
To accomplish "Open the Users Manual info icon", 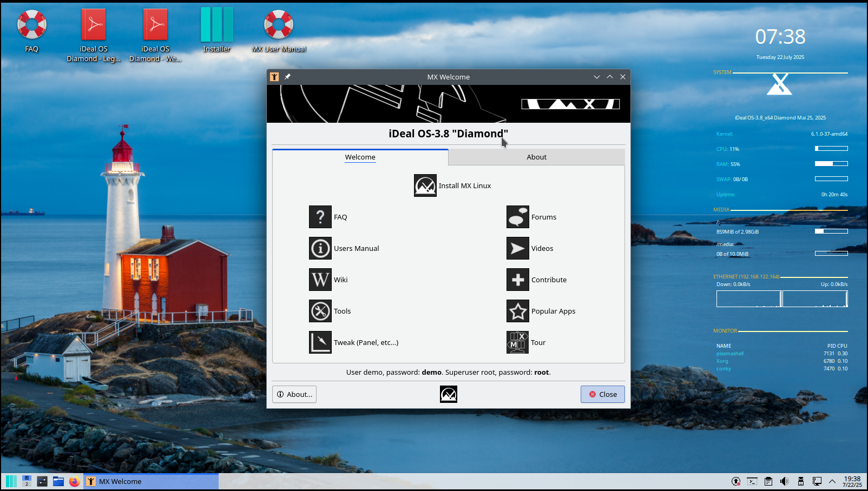I will click(x=320, y=248).
